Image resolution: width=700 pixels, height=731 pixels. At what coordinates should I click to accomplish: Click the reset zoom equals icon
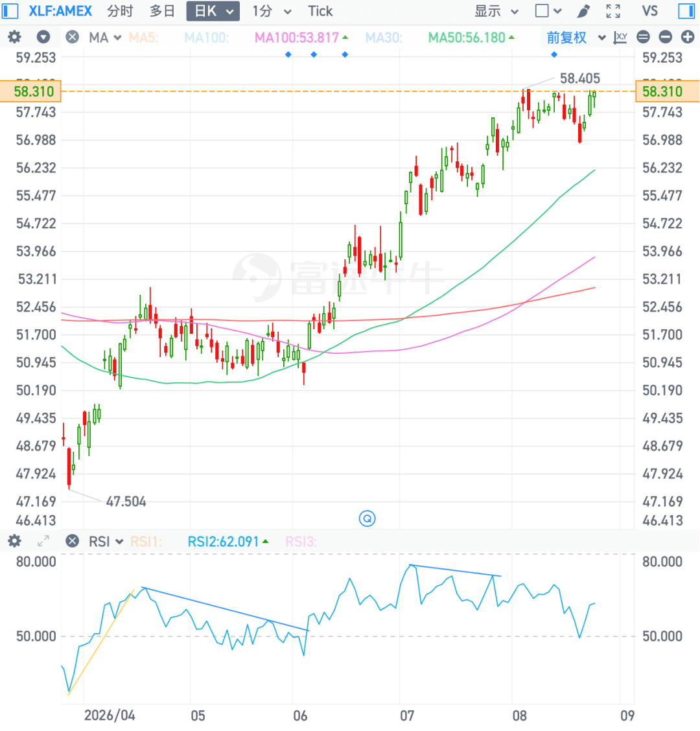coord(643,37)
